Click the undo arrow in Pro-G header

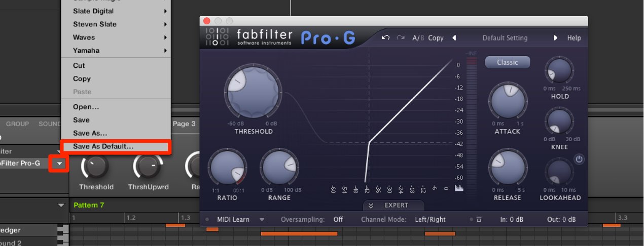tap(385, 37)
